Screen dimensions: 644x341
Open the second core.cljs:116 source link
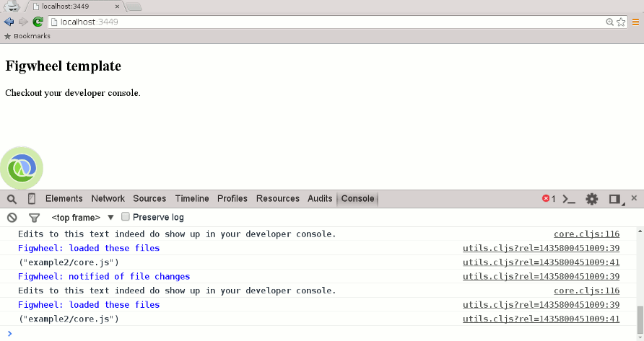[586, 291]
